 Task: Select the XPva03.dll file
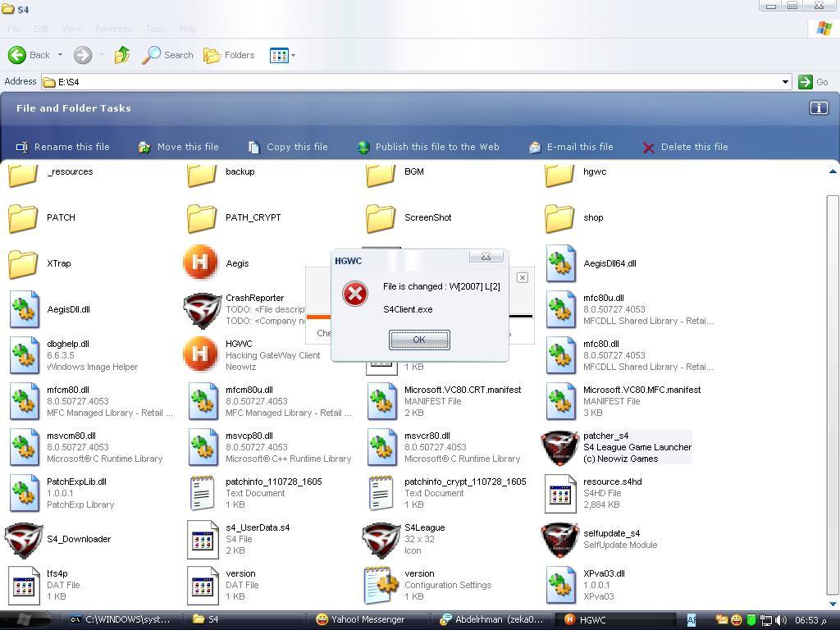pyautogui.click(x=585, y=585)
